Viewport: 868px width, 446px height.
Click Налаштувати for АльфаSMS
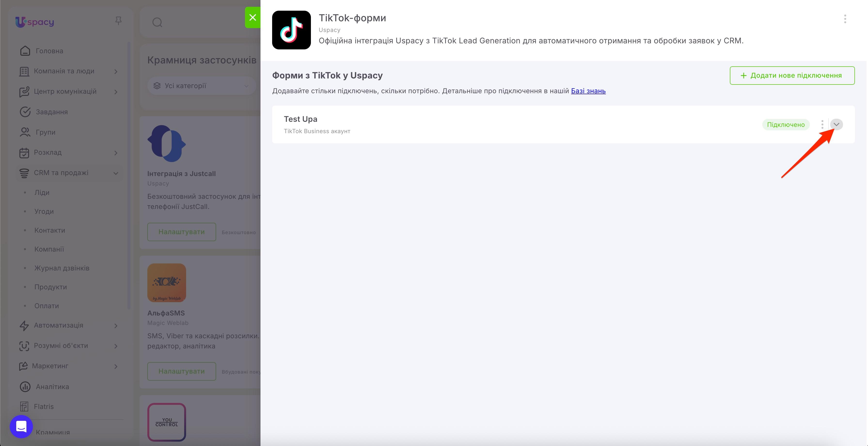181,371
